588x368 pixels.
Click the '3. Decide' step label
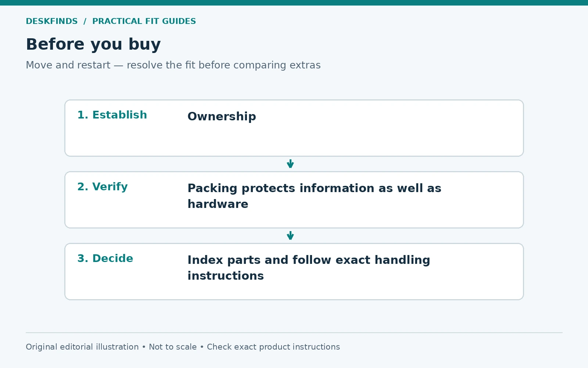pyautogui.click(x=105, y=258)
